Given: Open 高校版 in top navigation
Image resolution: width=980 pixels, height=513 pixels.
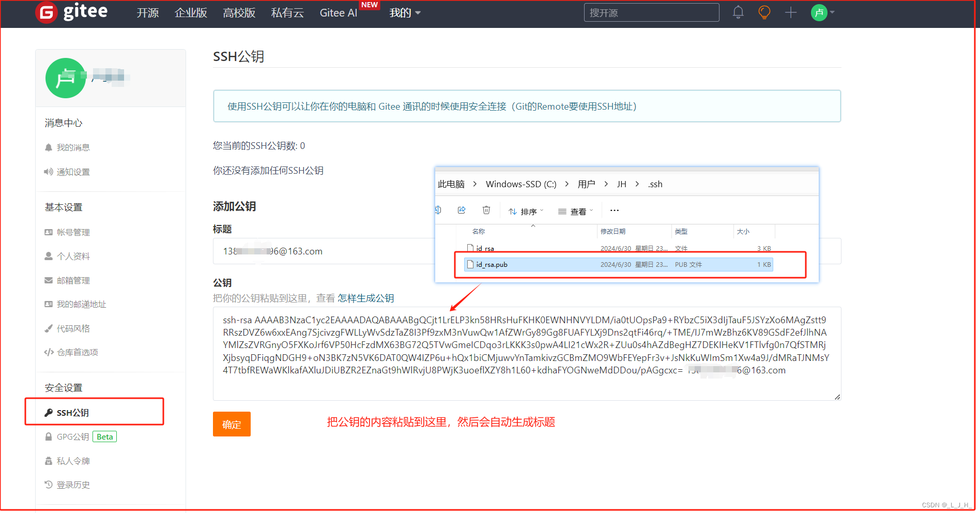Looking at the screenshot, I should [x=239, y=13].
